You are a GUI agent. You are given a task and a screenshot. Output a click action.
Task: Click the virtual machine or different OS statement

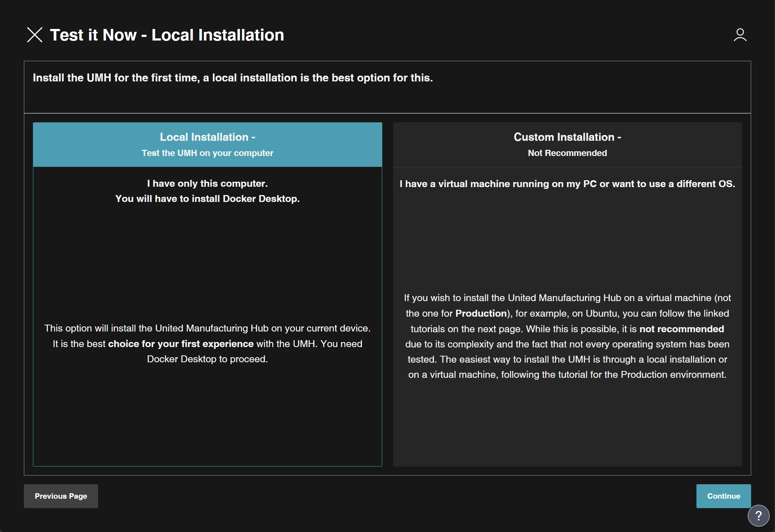[567, 184]
